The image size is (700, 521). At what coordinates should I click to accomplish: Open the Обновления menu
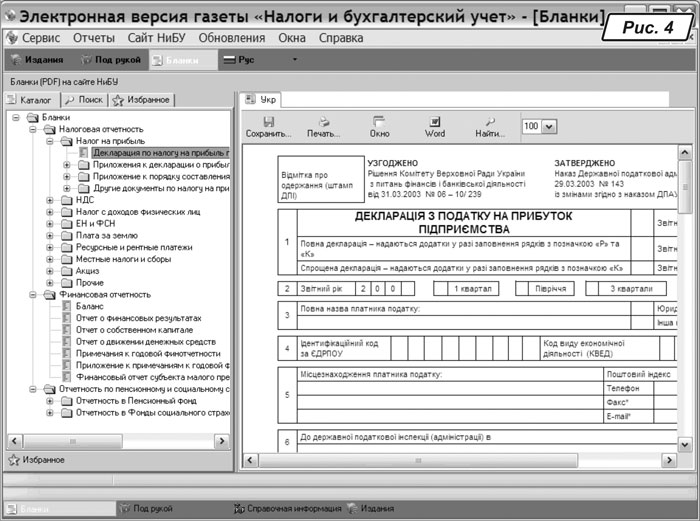(232, 38)
